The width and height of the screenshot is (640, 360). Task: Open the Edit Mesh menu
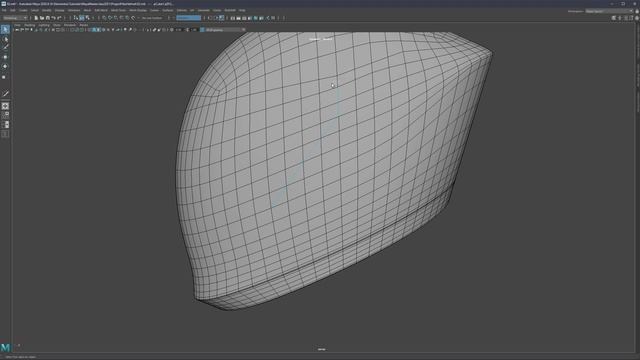[100, 10]
